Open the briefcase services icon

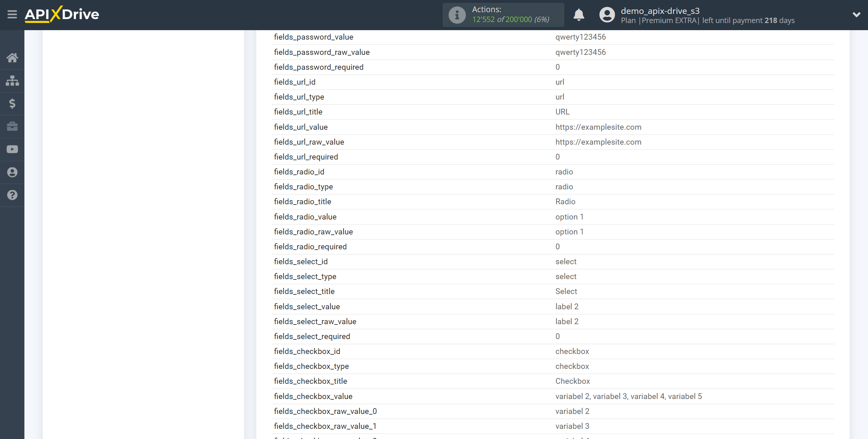point(12,126)
